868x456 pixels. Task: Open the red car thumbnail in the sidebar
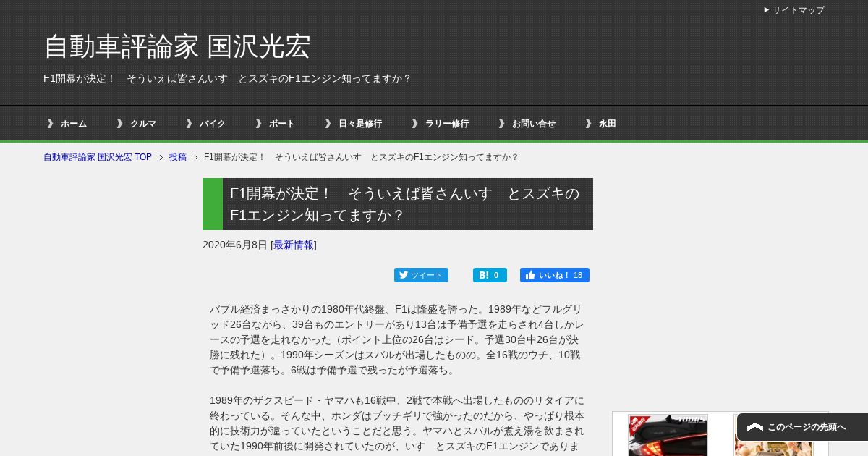[668, 436]
